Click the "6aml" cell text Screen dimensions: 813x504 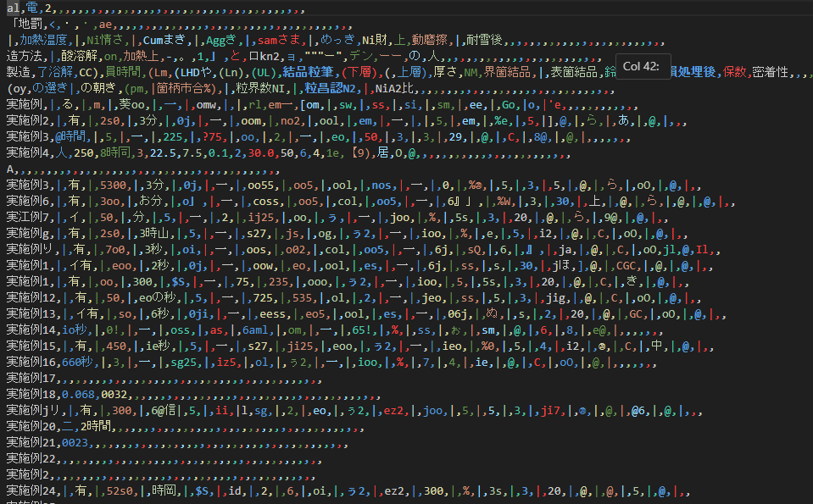pos(255,330)
